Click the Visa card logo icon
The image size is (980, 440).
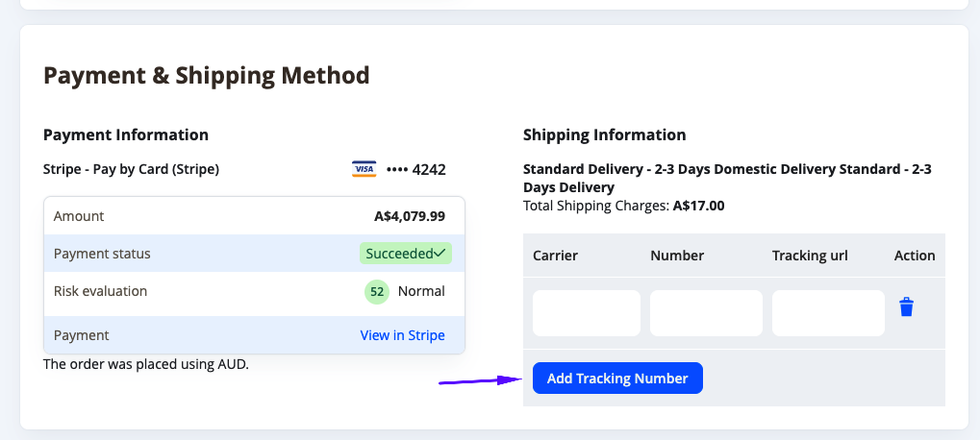(364, 169)
